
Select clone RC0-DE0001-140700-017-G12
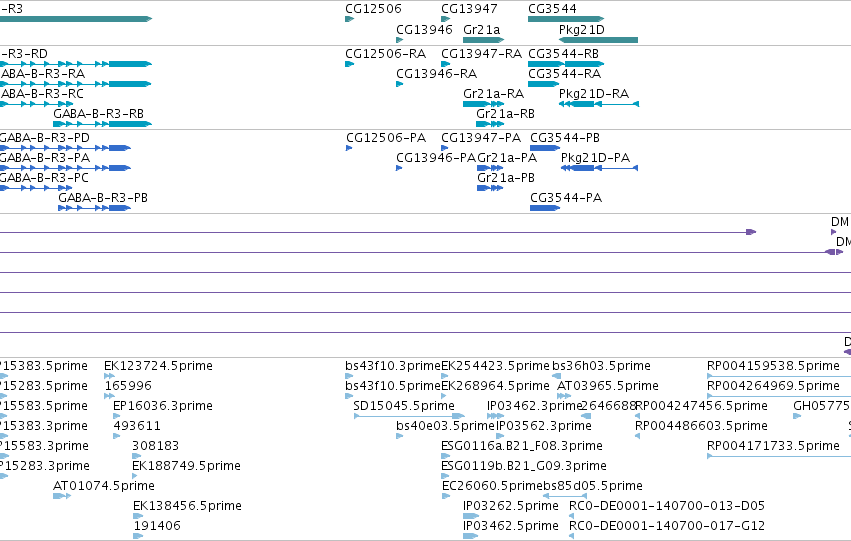[667, 526]
